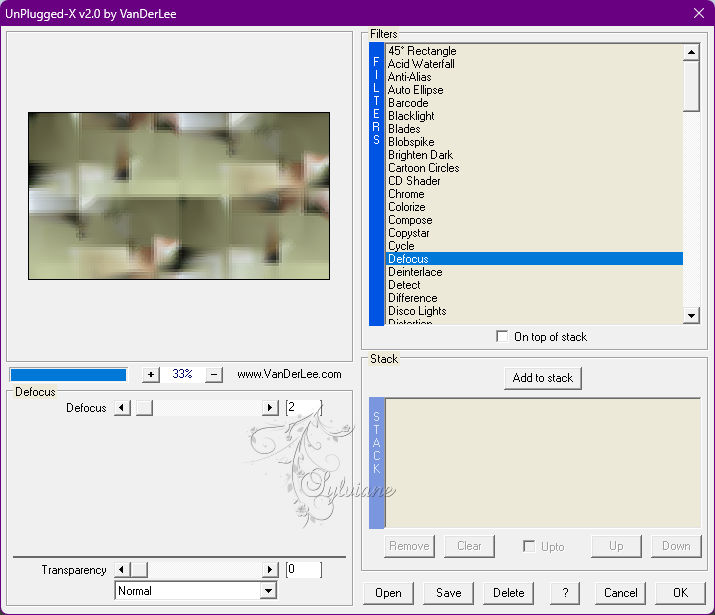This screenshot has height=615, width=715.
Task: Click Transparency slider left arrow
Action: 122,569
